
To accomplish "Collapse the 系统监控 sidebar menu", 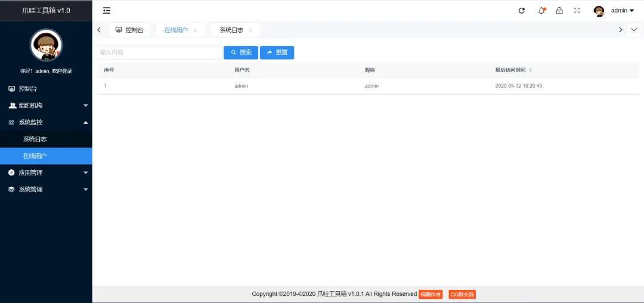I will (46, 122).
